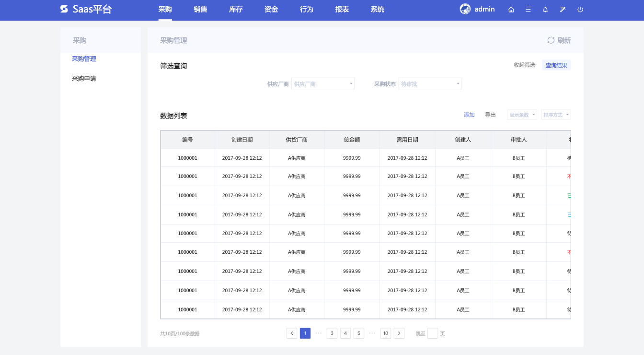Select 采购申请 in the sidebar

[84, 79]
